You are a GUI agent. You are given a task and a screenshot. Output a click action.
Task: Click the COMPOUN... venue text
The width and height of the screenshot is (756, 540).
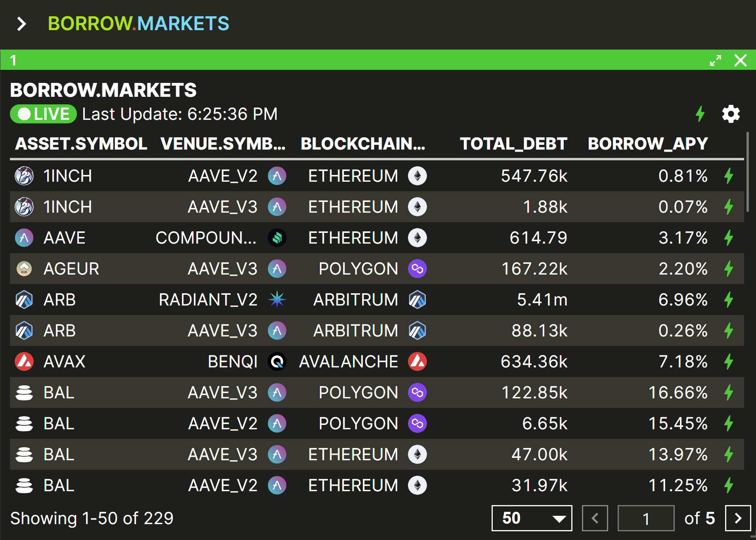pos(206,238)
